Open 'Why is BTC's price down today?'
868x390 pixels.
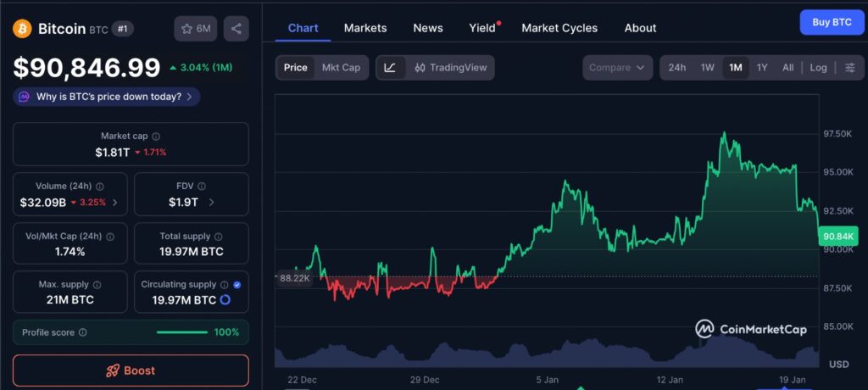click(x=106, y=97)
